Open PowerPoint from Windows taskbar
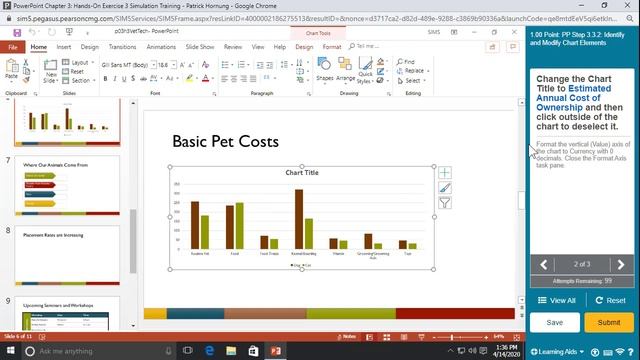The width and height of the screenshot is (640, 360). tap(276, 351)
